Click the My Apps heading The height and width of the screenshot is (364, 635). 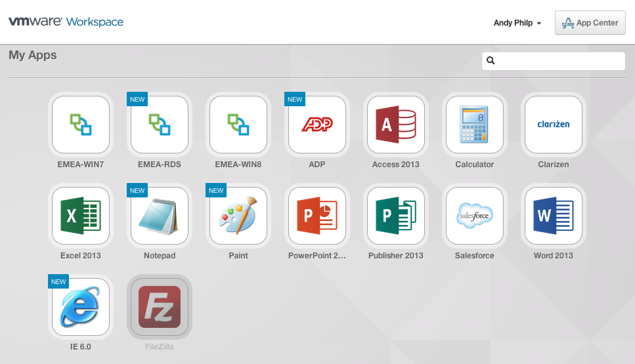(x=33, y=55)
